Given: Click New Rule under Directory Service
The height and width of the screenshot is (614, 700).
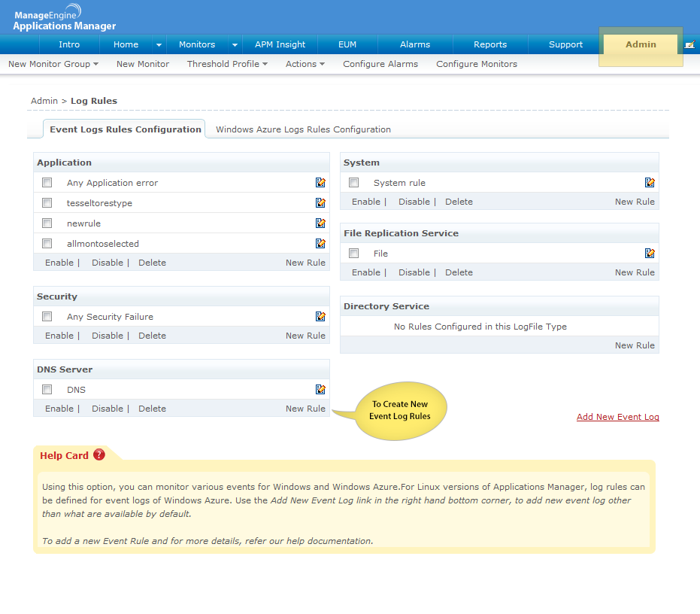Looking at the screenshot, I should (x=635, y=345).
